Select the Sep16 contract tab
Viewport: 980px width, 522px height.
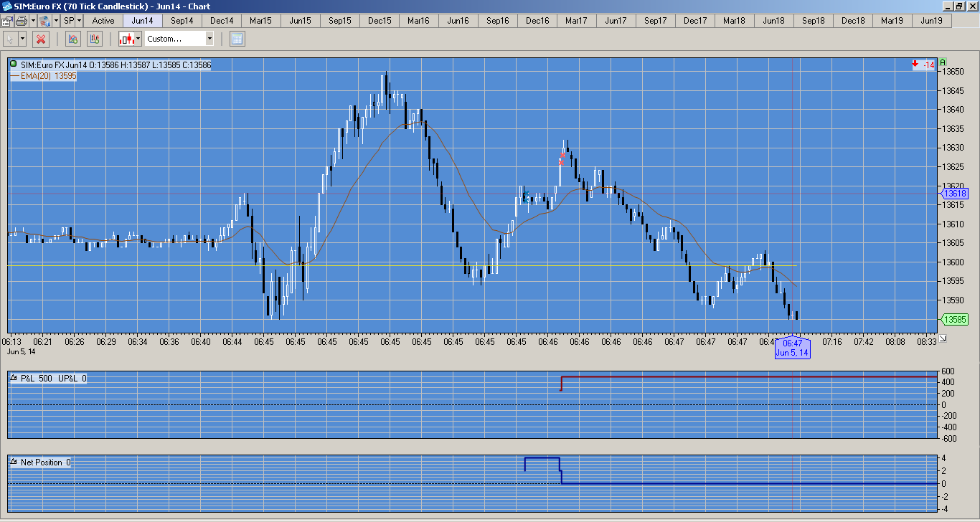(x=498, y=21)
